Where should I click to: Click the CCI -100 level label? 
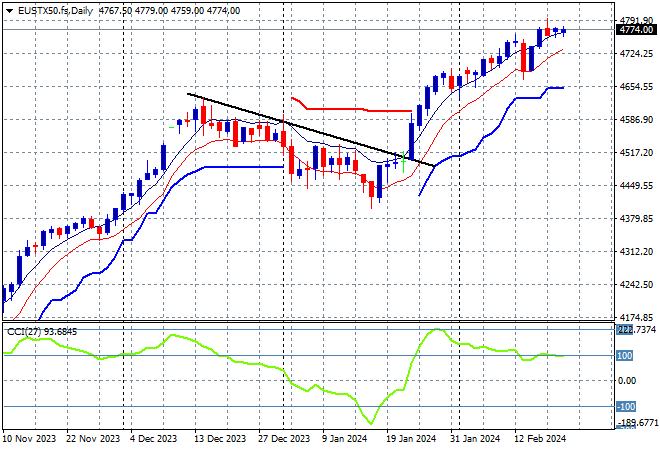[626, 407]
